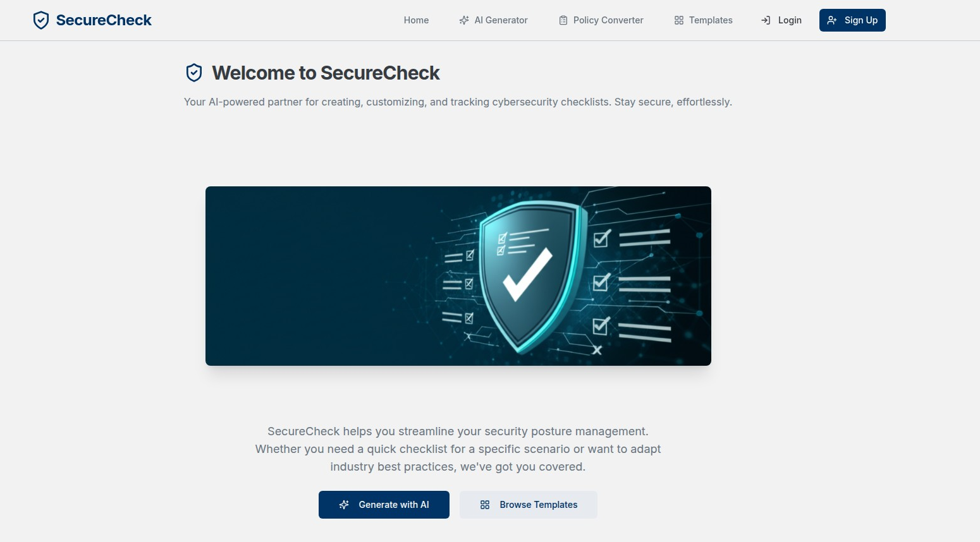Image resolution: width=980 pixels, height=542 pixels.
Task: Click the shield icon beside the Welcome heading
Action: click(194, 73)
